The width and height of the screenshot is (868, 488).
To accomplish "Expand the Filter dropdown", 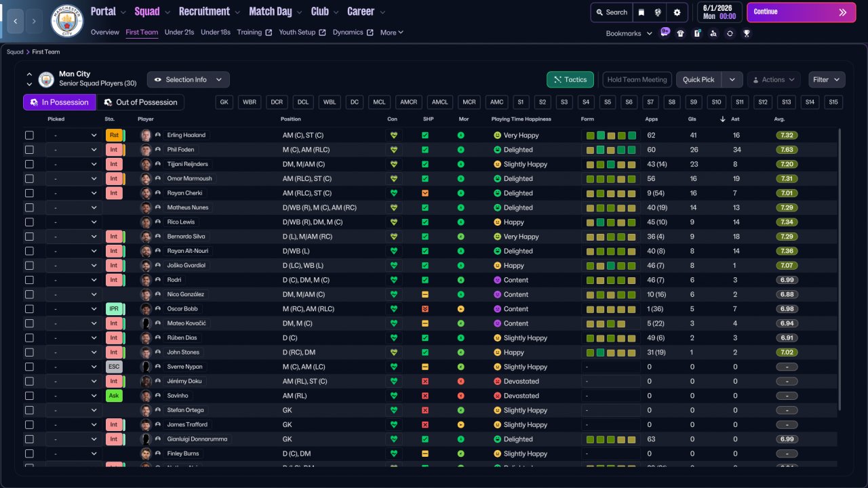I will 827,80.
